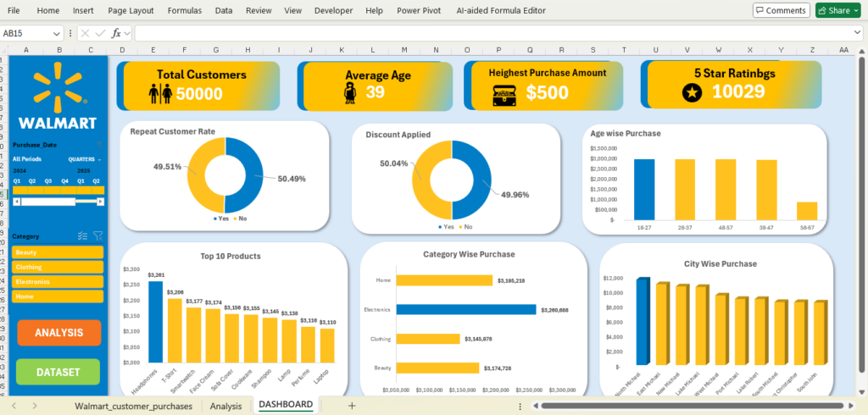Click the green DATASET button
The image size is (868, 415).
tap(58, 373)
